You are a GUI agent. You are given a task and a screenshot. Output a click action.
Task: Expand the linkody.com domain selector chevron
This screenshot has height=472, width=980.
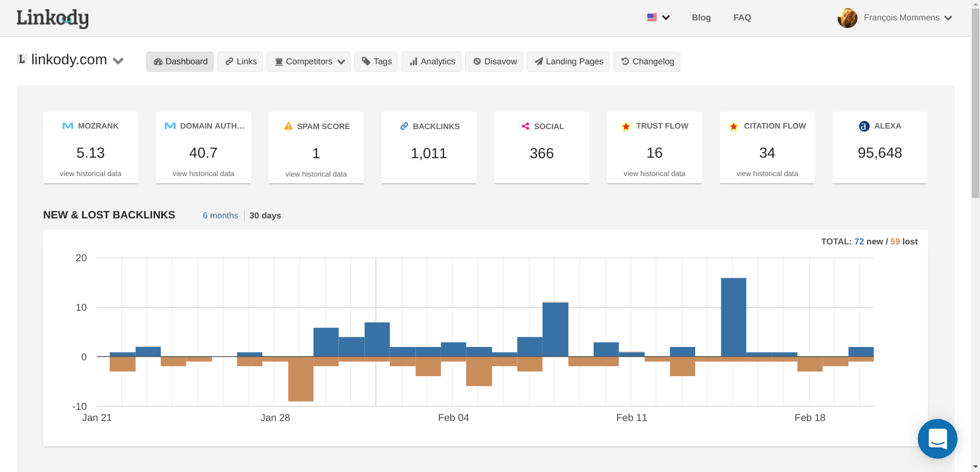click(118, 61)
